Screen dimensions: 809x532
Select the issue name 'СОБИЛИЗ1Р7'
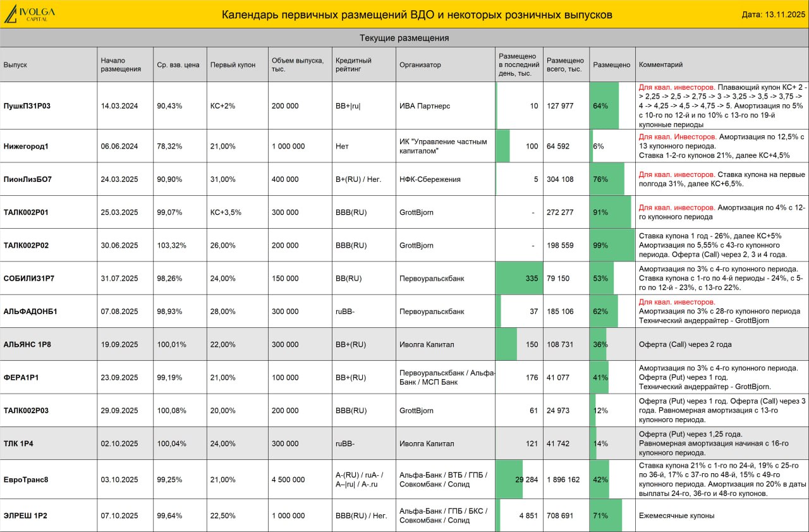[29, 278]
